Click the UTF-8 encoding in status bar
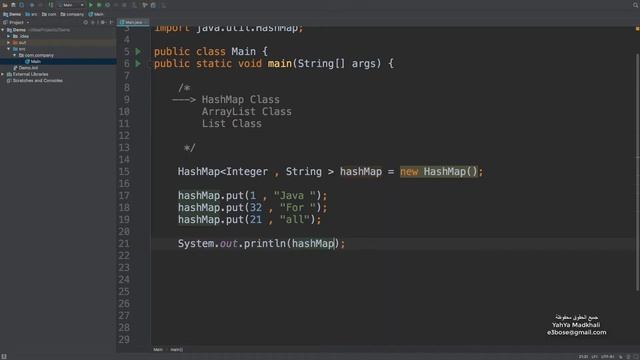The image size is (640, 360). (607, 357)
